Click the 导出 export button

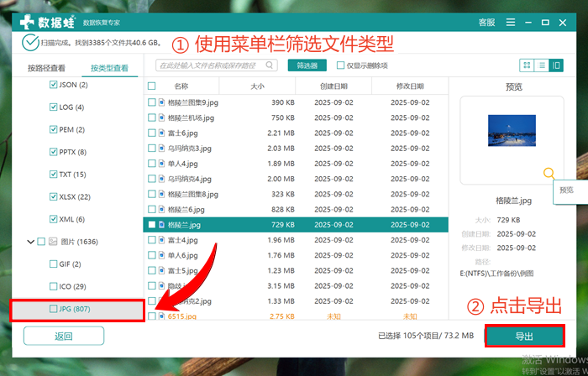point(524,337)
